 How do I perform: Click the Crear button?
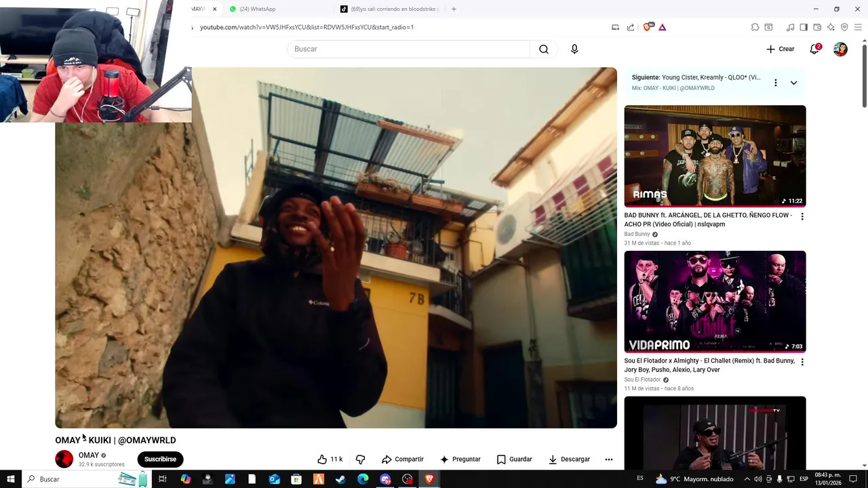click(x=780, y=49)
